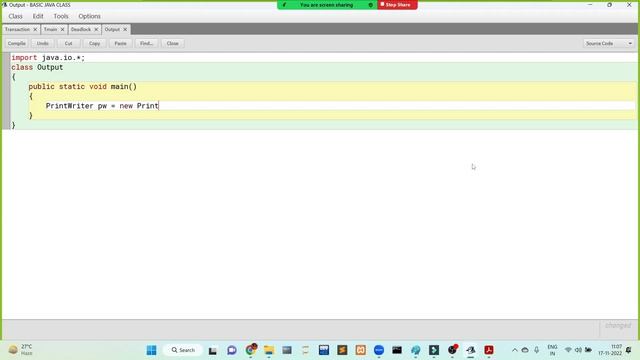640x360 pixels.
Task: Place cursor in "PrintWriter pw = new Print" line
Action: point(102,106)
